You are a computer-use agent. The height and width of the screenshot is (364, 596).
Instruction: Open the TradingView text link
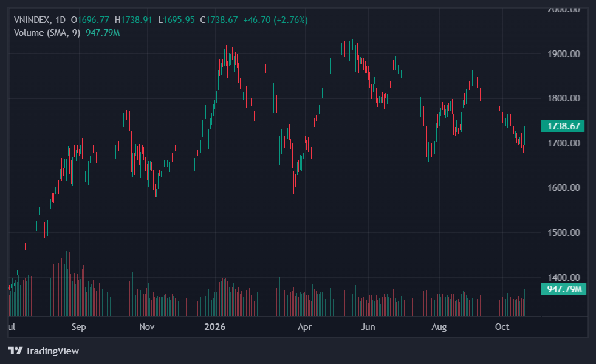coord(52,351)
